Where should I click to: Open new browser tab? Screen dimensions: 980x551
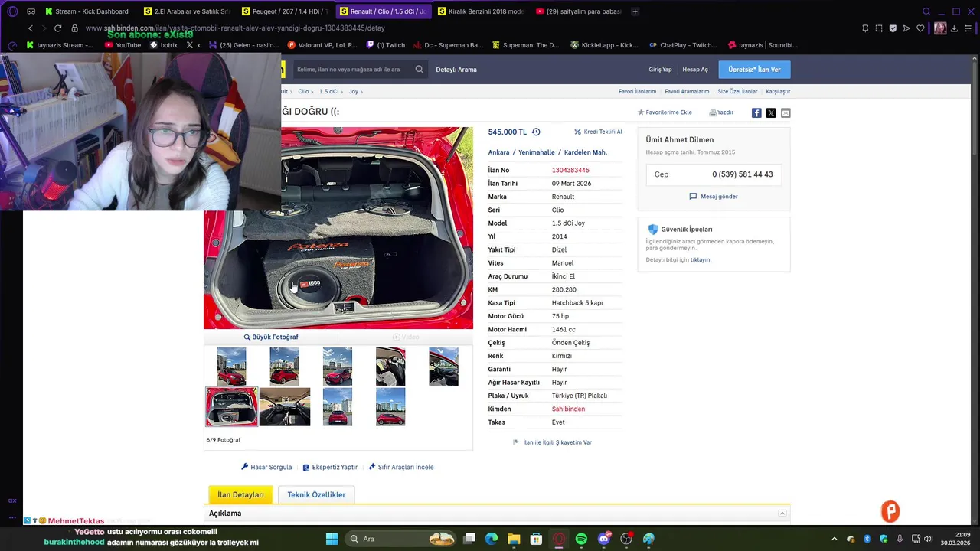click(x=635, y=11)
